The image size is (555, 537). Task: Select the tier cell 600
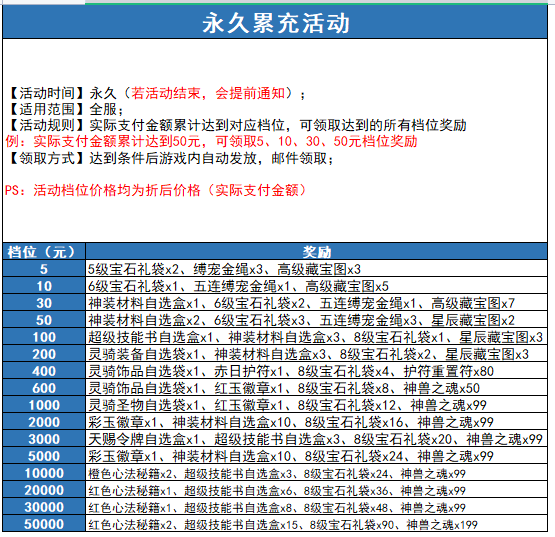tap(44, 388)
